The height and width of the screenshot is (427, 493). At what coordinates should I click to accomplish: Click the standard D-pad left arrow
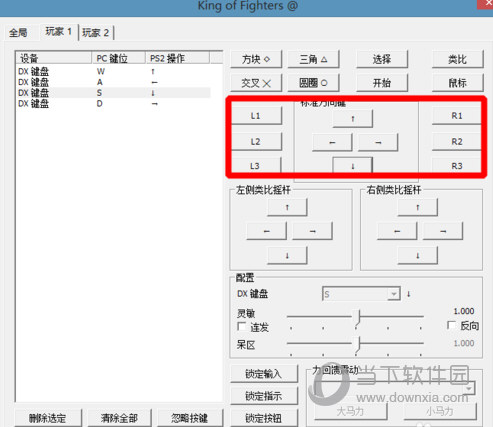pos(332,142)
